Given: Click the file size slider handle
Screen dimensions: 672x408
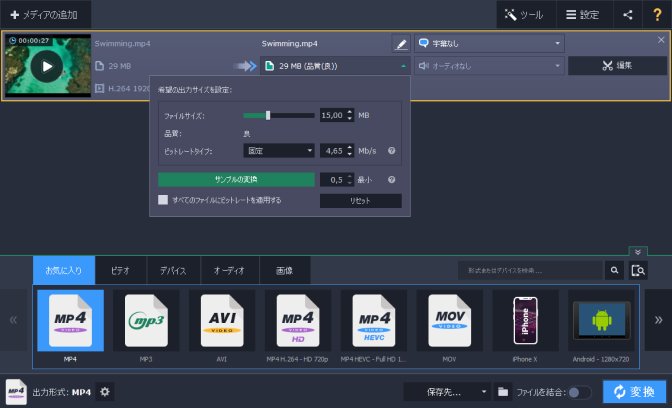Looking at the screenshot, I should coord(268,115).
